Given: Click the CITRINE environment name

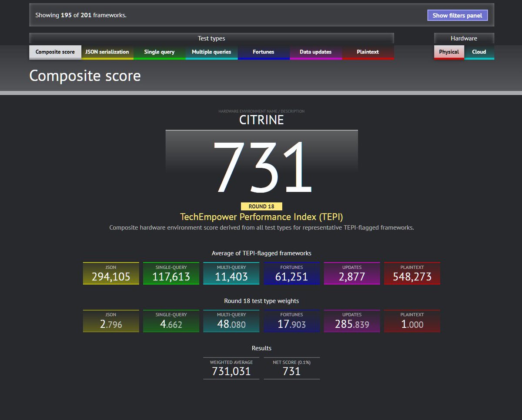Looking at the screenshot, I should pos(261,120).
